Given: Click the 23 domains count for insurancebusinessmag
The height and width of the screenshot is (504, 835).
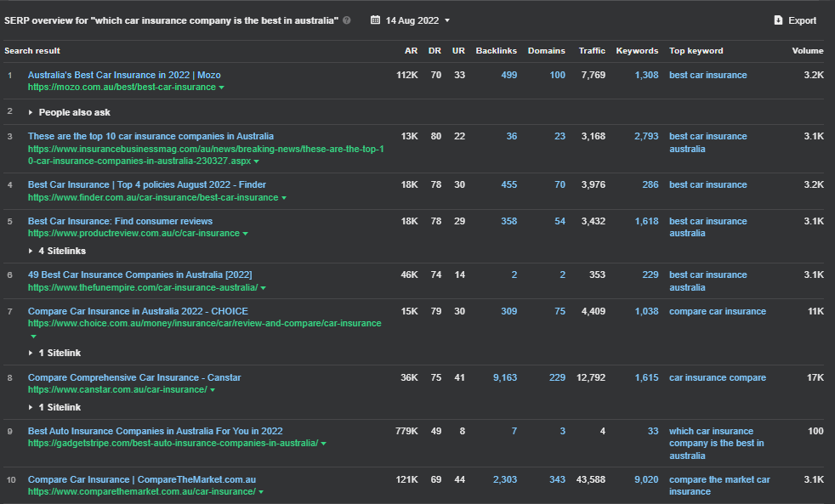Looking at the screenshot, I should tap(560, 136).
